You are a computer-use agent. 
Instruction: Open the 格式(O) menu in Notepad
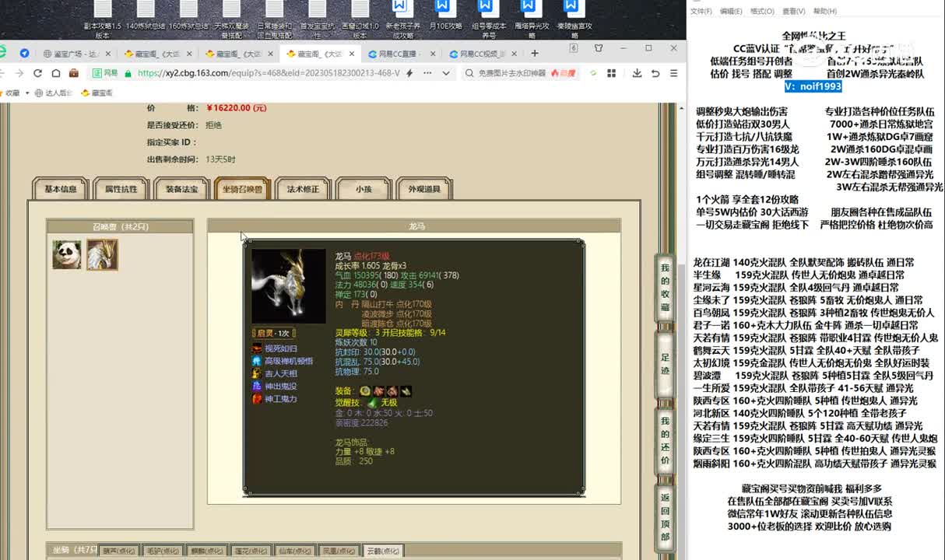point(762,11)
